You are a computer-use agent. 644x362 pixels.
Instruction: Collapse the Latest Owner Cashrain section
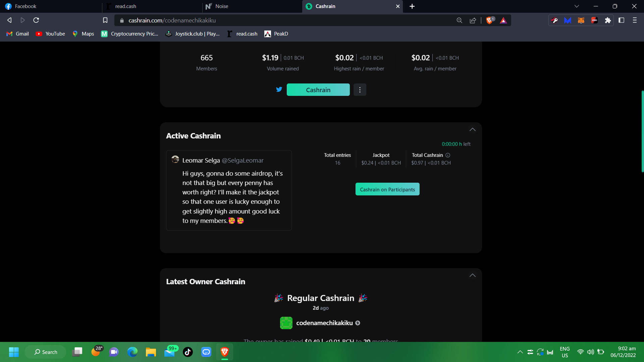(x=473, y=276)
